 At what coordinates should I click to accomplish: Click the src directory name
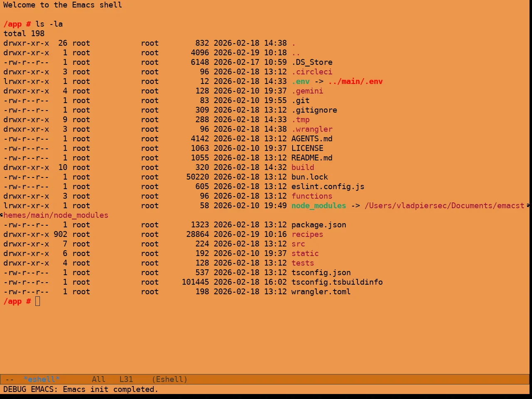(x=298, y=244)
